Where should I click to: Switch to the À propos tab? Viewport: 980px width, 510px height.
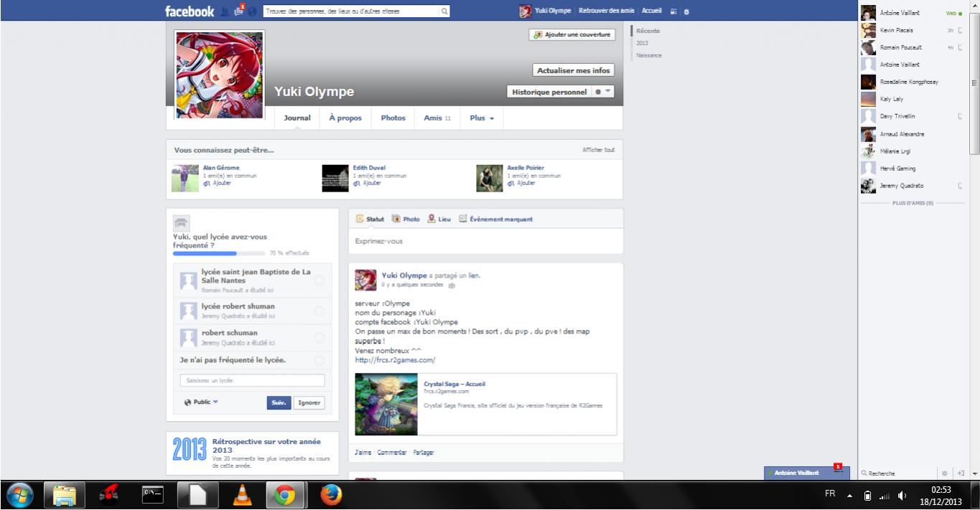click(345, 118)
